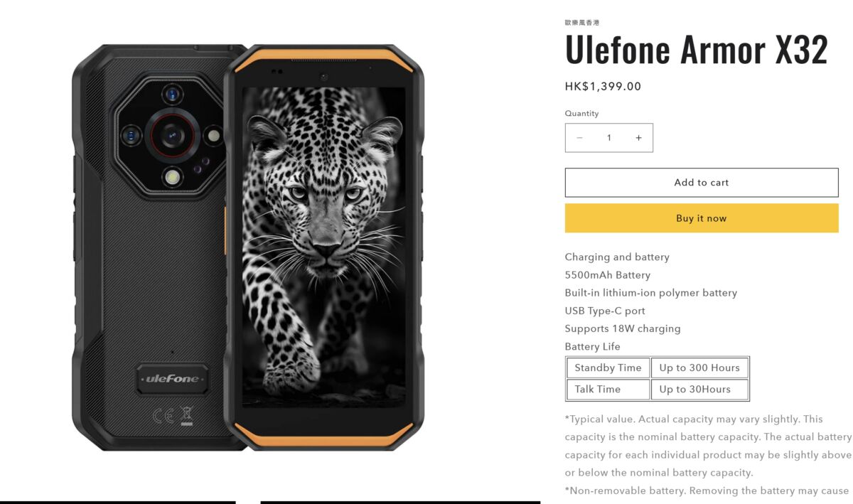Click the vendor name above product title

(x=577, y=23)
